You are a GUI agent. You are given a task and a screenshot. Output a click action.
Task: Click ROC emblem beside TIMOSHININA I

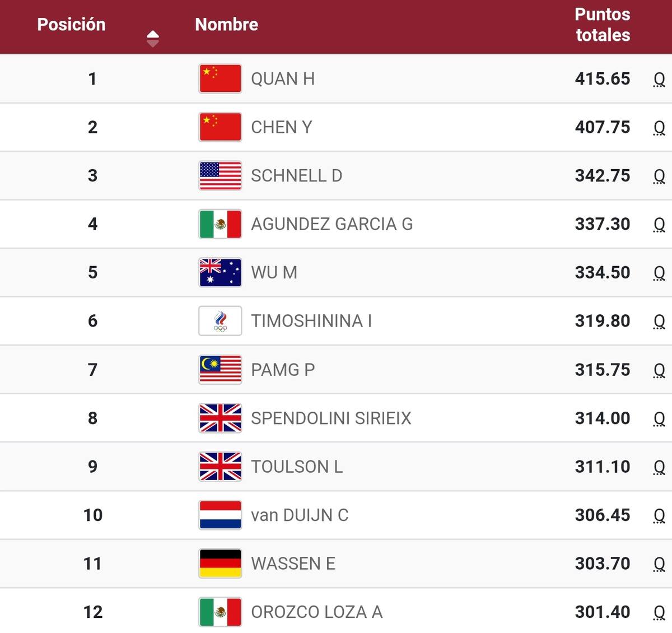coord(220,321)
